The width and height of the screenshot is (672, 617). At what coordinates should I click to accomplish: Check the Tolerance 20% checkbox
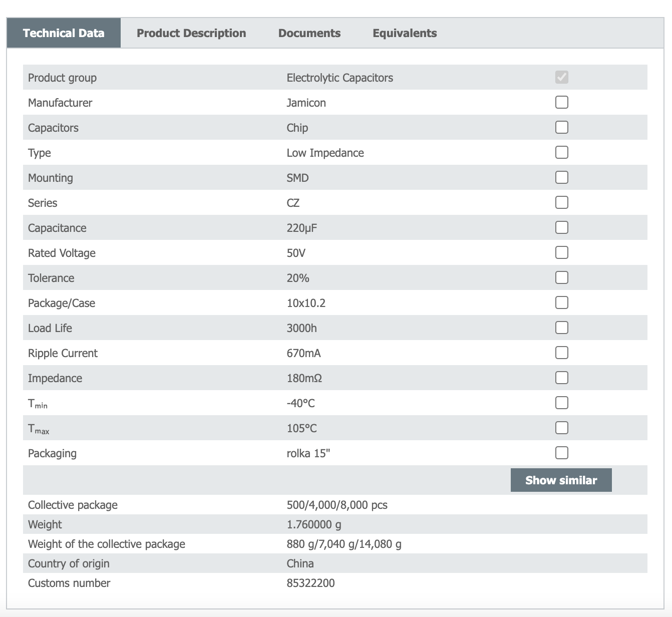coord(562,277)
